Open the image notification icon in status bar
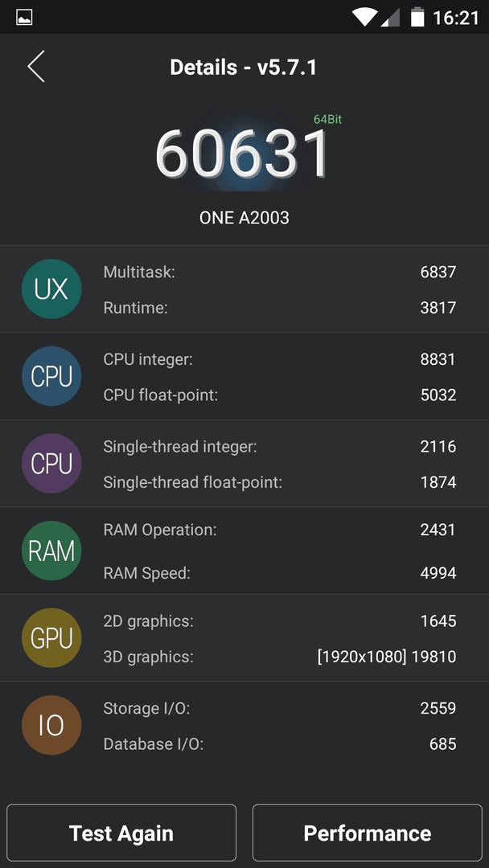The image size is (489, 868). tap(24, 18)
